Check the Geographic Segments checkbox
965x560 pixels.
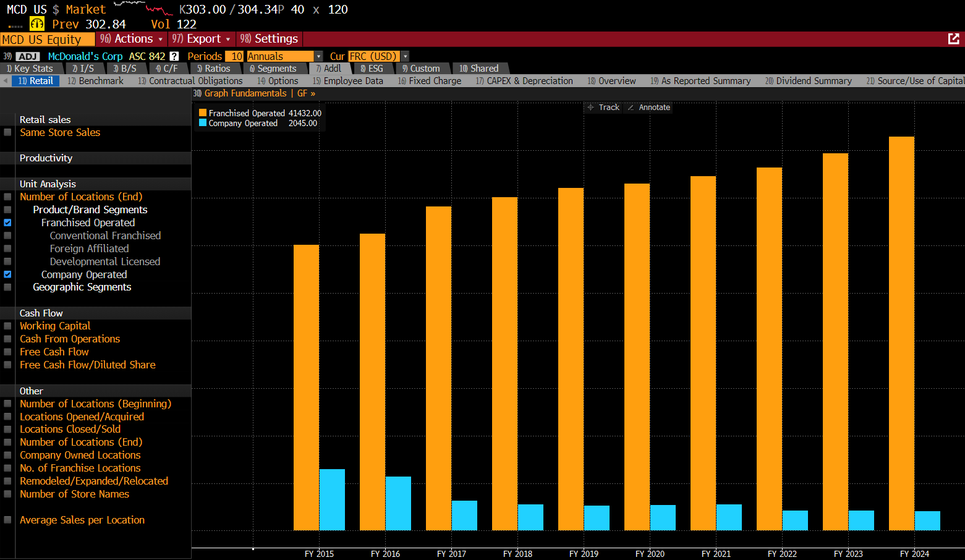point(7,287)
